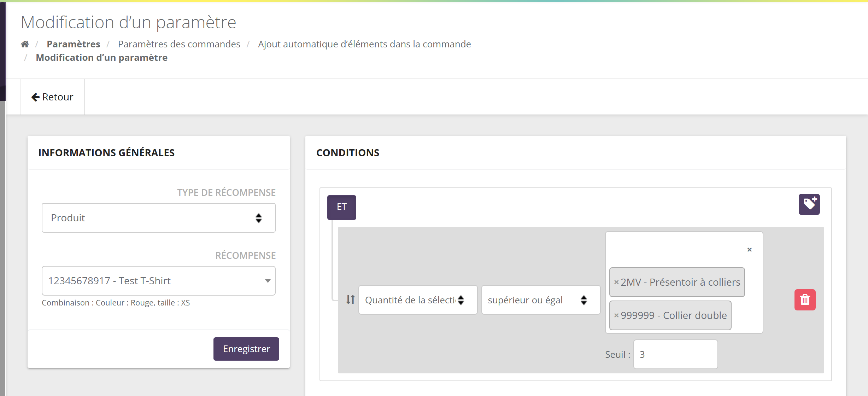
Task: Clear all selected products with the x
Action: click(x=750, y=250)
